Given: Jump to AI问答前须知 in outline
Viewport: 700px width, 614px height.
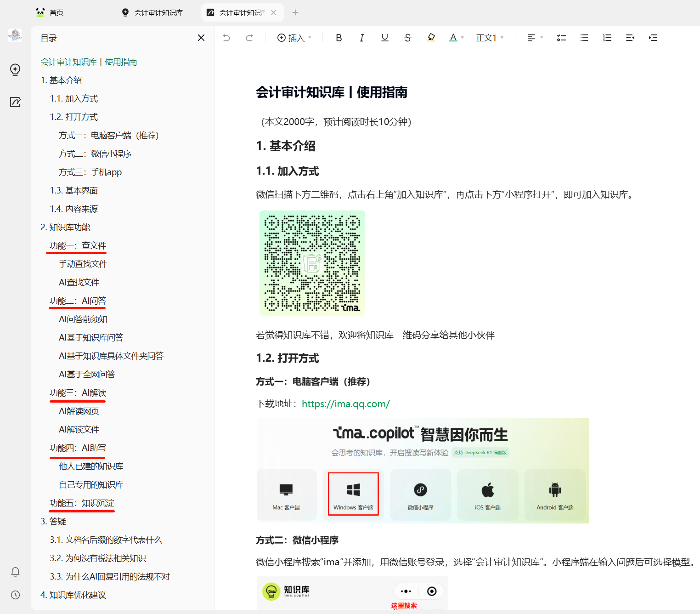Looking at the screenshot, I should pos(83,319).
